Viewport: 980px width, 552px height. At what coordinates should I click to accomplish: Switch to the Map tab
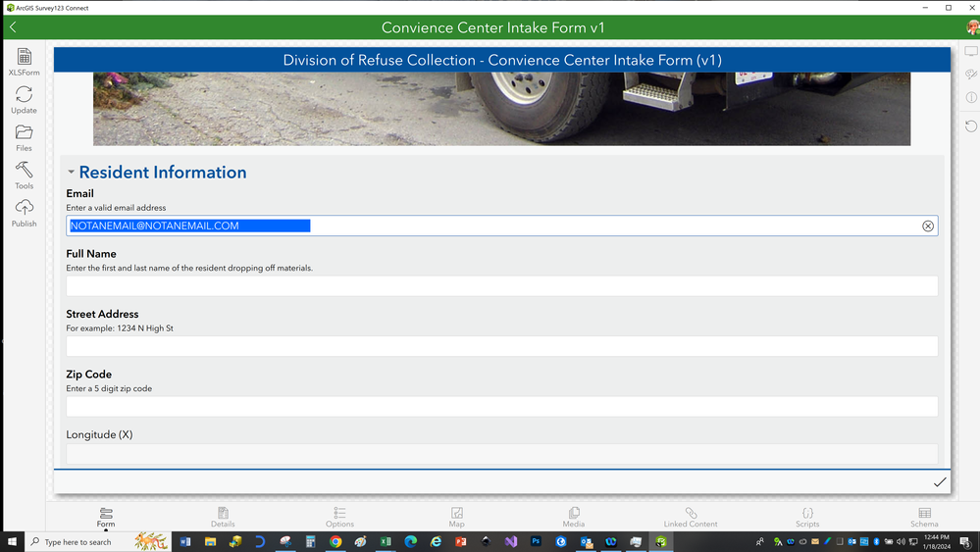click(x=457, y=518)
